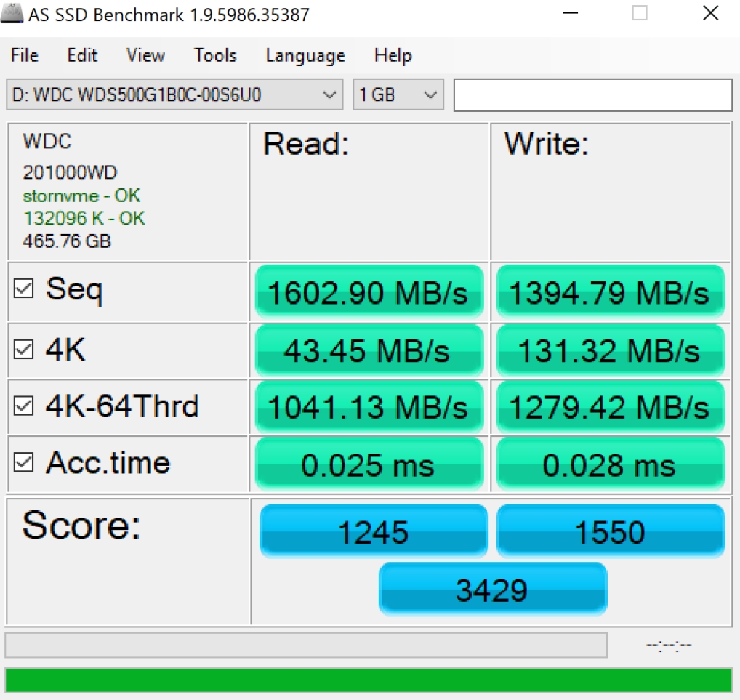The width and height of the screenshot is (740, 700).
Task: Click the 4K-64Thrd write result 1279.42 MB/s
Action: (610, 407)
